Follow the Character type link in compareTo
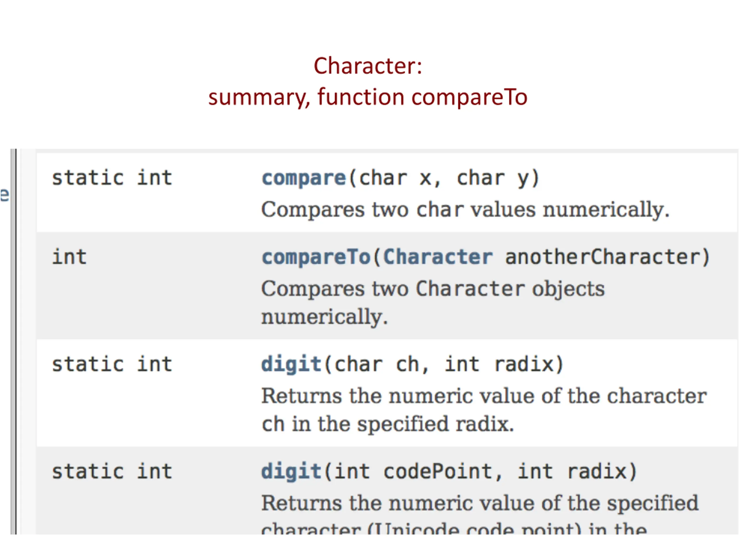747x560 pixels. (x=438, y=257)
